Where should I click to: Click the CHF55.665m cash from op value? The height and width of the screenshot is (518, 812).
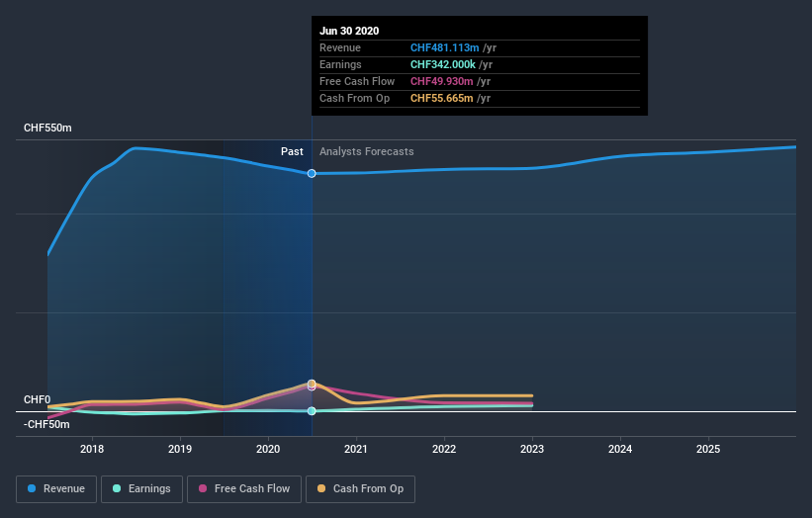point(442,98)
